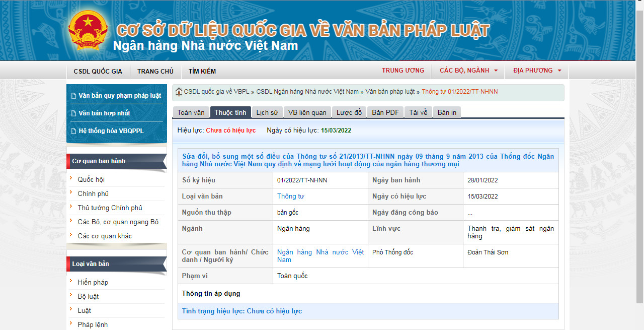644x330 pixels.
Task: Select the Thuộc tính tab
Action: pyautogui.click(x=230, y=112)
